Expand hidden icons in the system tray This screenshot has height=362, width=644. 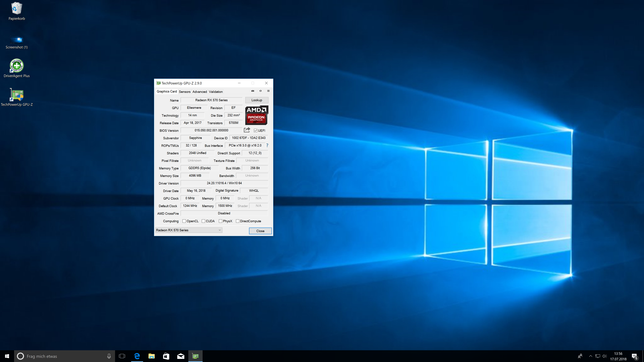(590, 356)
